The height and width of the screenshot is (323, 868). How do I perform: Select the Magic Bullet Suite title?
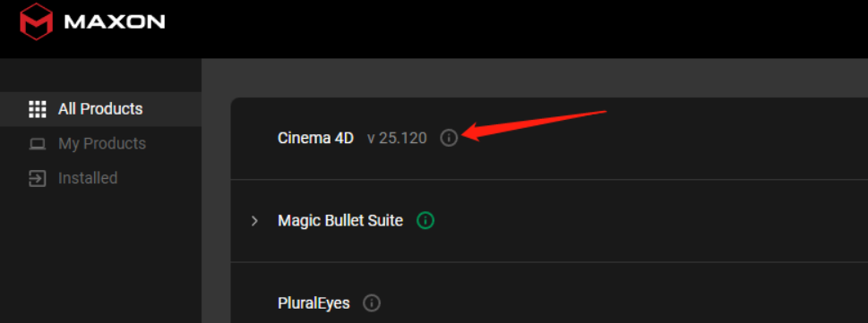[x=340, y=221]
